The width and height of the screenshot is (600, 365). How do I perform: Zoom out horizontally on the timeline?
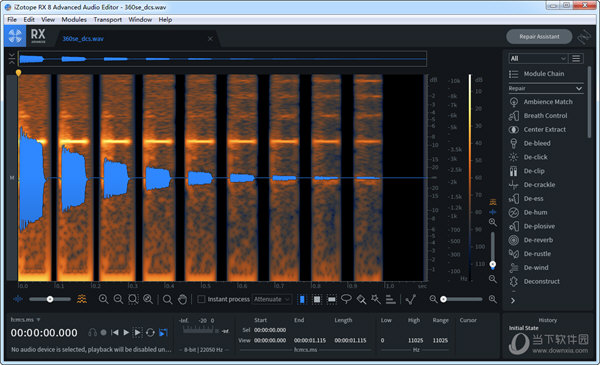tap(118, 299)
